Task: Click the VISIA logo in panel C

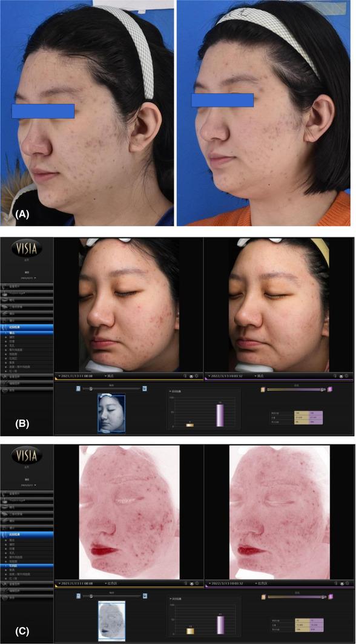Action: coord(27,456)
